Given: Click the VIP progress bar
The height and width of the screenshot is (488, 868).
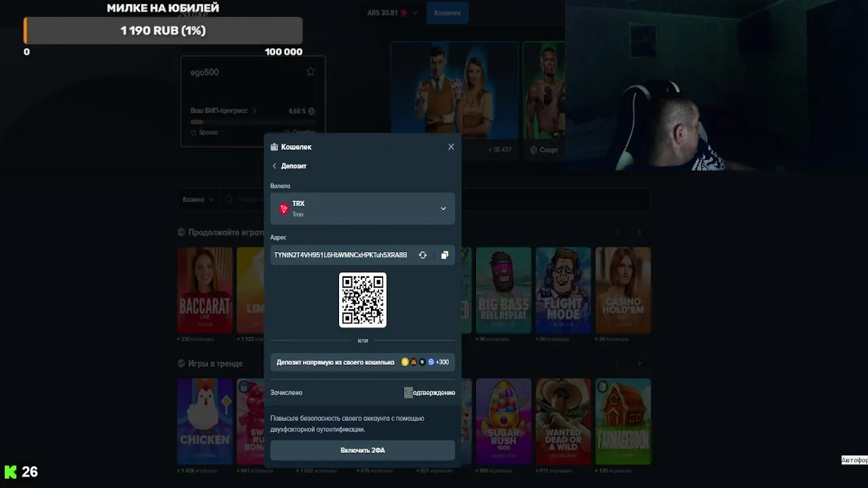Looking at the screenshot, I should (252, 122).
